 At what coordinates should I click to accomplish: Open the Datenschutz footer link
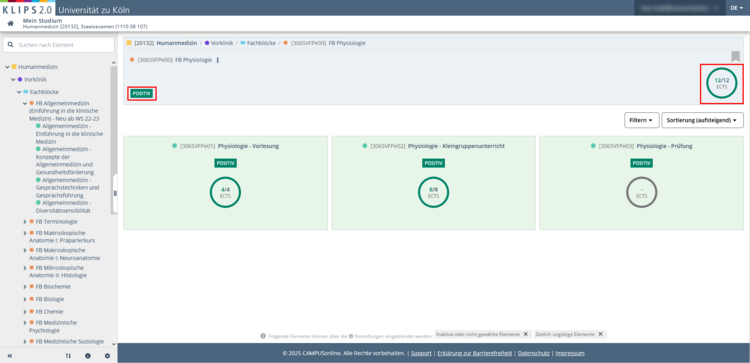coord(534,353)
